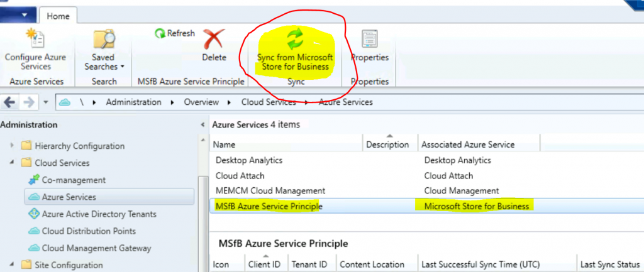The image size is (644, 272).
Task: Click Overview in the breadcrumb path
Action: coord(201,102)
